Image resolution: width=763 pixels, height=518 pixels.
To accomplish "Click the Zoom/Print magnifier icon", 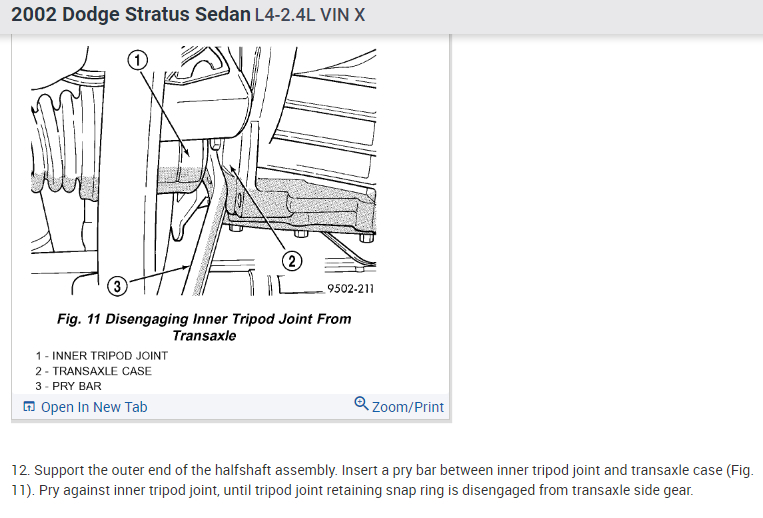I will pyautogui.click(x=361, y=403).
